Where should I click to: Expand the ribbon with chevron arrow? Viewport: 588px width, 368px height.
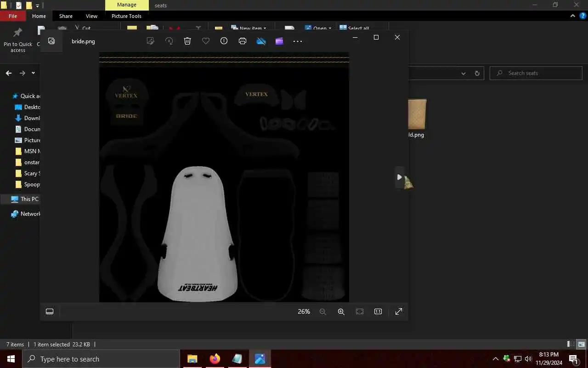click(573, 16)
